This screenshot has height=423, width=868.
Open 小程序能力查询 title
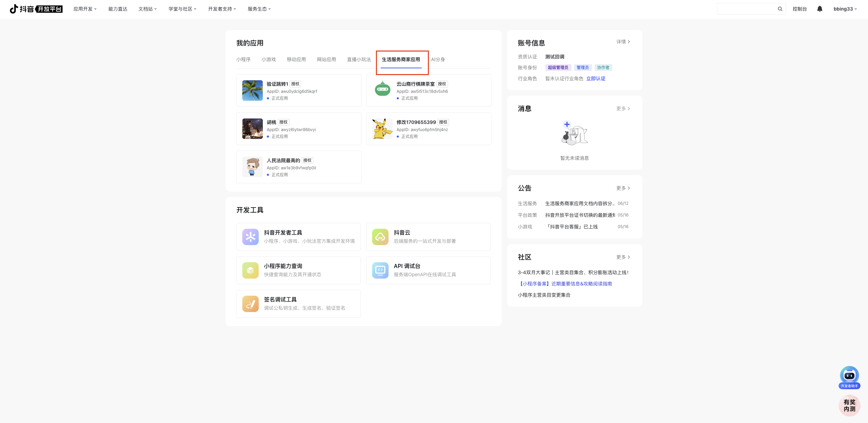[x=283, y=266]
